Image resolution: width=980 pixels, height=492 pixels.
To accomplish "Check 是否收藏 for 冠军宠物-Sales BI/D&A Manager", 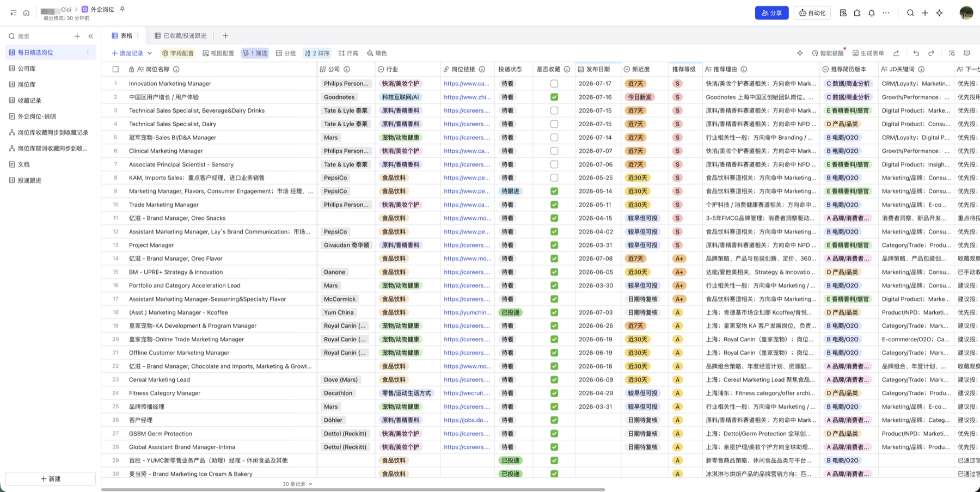I will [x=554, y=138].
